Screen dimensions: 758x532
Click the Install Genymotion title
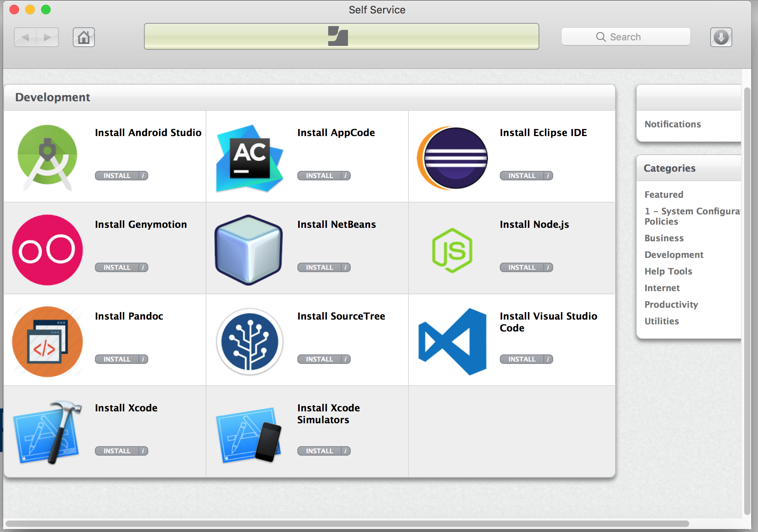click(141, 225)
